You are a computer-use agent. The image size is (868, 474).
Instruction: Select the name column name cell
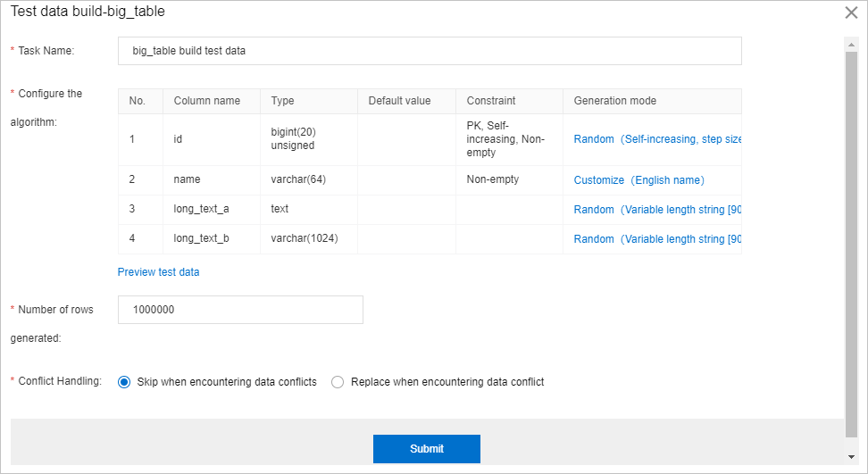(212, 179)
